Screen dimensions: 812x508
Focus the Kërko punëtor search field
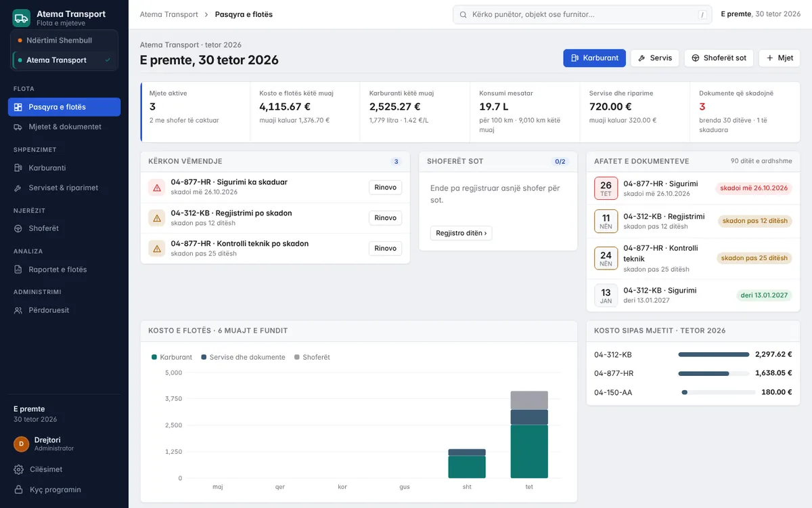[582, 14]
